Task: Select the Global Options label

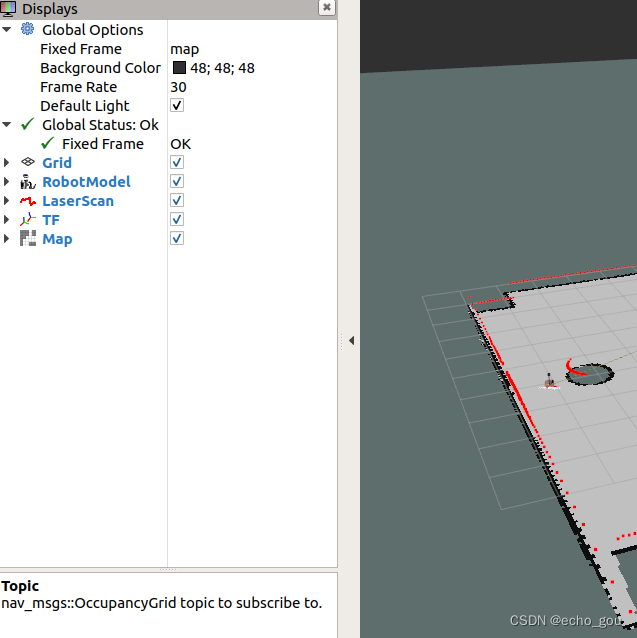Action: coord(93,30)
